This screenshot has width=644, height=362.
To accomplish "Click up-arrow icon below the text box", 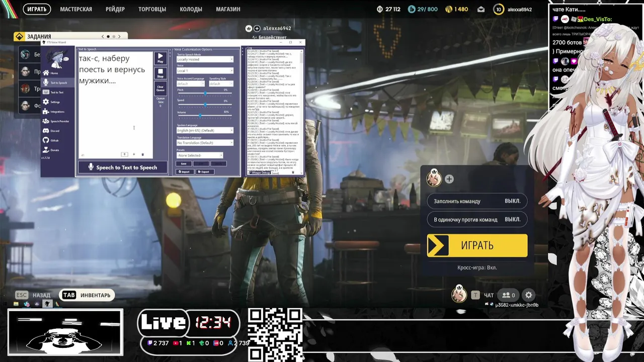I will 125,154.
